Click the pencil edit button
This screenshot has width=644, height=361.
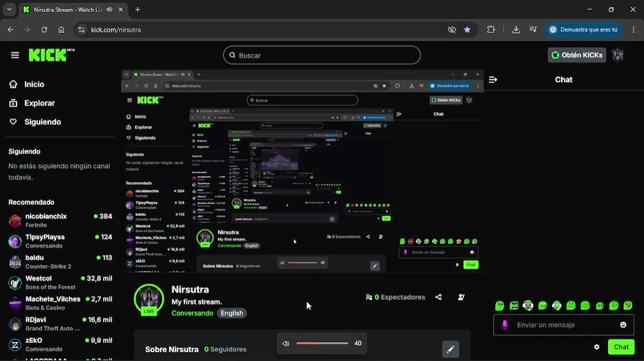coord(450,349)
